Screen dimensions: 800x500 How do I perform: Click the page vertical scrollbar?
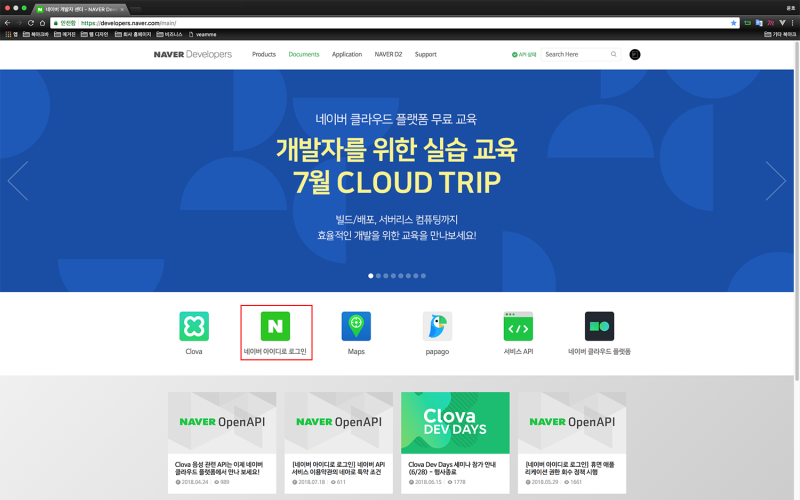[x=797, y=210]
